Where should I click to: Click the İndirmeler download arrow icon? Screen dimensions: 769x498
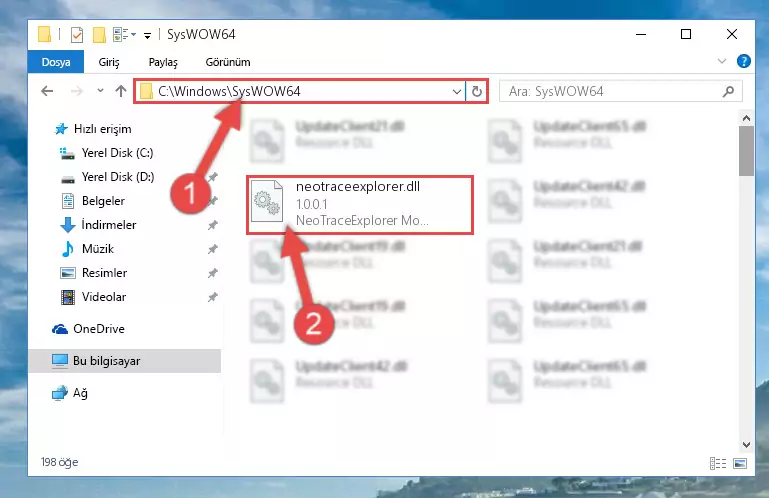click(x=68, y=225)
